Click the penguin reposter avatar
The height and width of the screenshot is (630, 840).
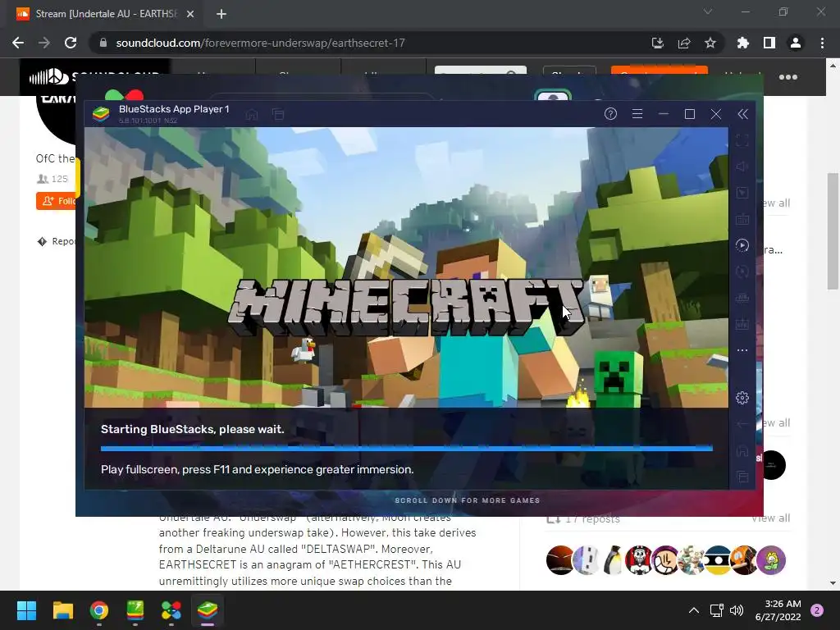click(x=612, y=559)
